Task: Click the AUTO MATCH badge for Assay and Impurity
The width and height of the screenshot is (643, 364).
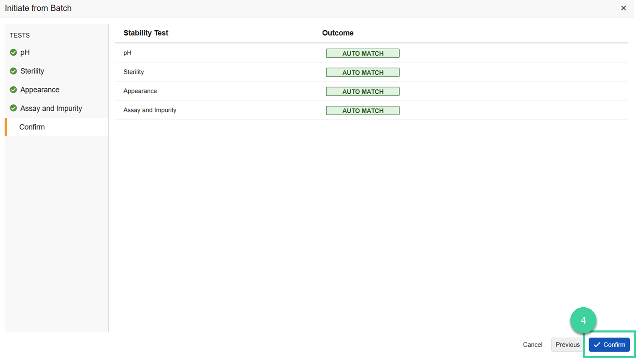Action: 362,110
